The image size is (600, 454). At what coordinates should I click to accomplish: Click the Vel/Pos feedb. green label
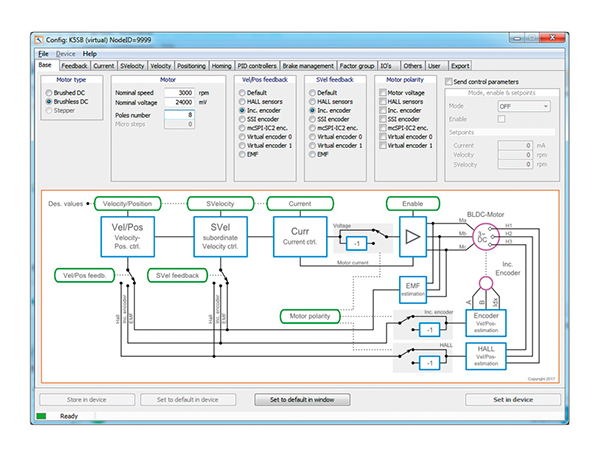pyautogui.click(x=85, y=275)
